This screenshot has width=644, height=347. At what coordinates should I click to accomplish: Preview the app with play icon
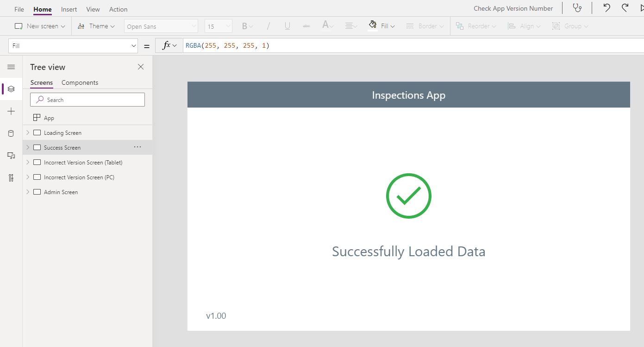point(642,8)
